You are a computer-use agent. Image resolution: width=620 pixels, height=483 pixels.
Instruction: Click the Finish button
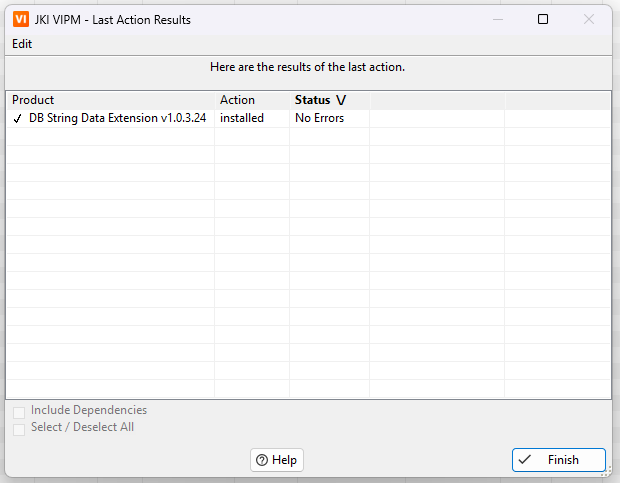[559, 460]
